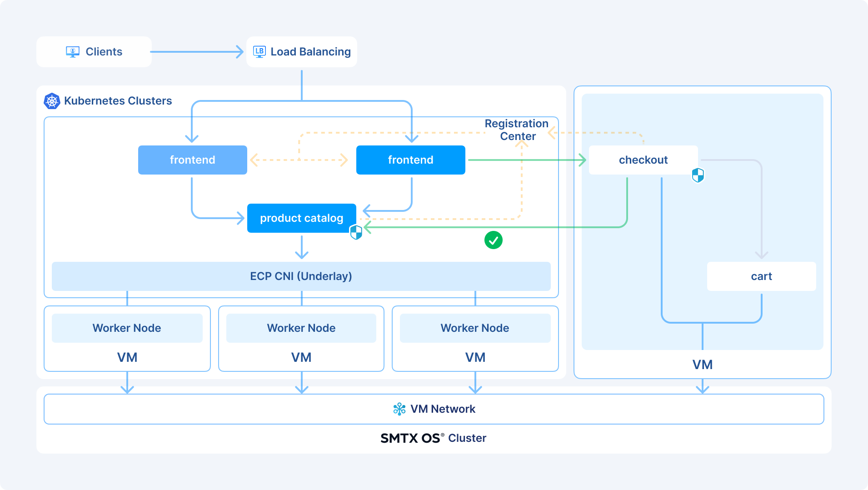Select the darker blue frontend box
Image resolution: width=868 pixels, height=490 pixels.
[x=410, y=160]
